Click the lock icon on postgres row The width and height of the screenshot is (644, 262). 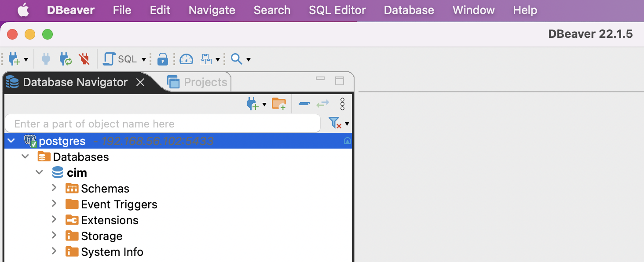[x=347, y=141]
